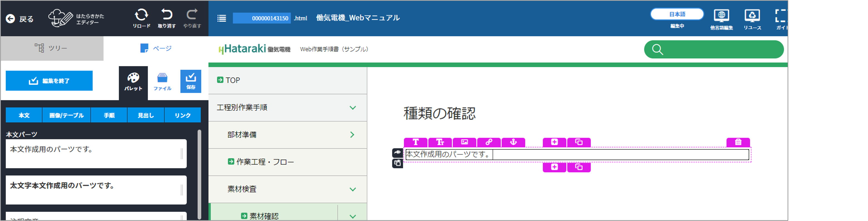The image size is (868, 221).
Task: Click the 編集を終了 button
Action: click(x=49, y=81)
